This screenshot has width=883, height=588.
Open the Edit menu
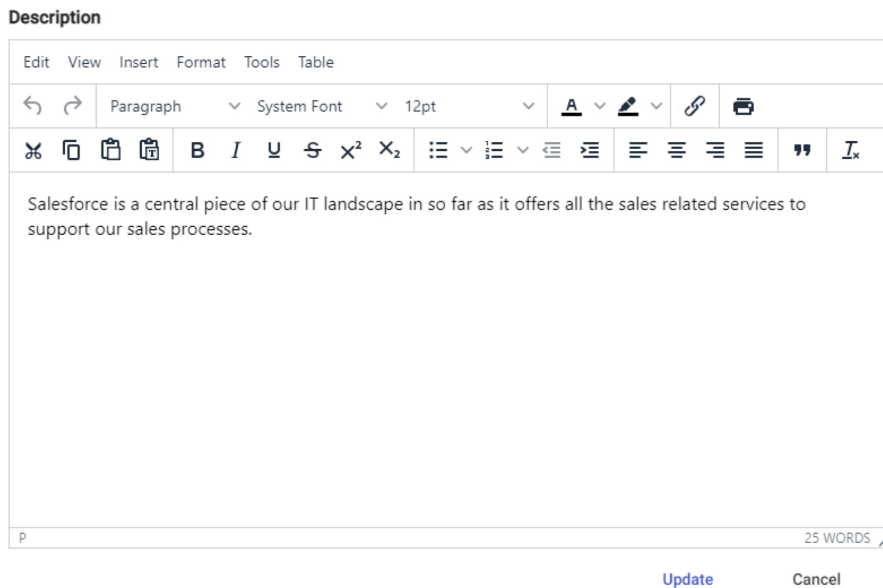point(36,62)
